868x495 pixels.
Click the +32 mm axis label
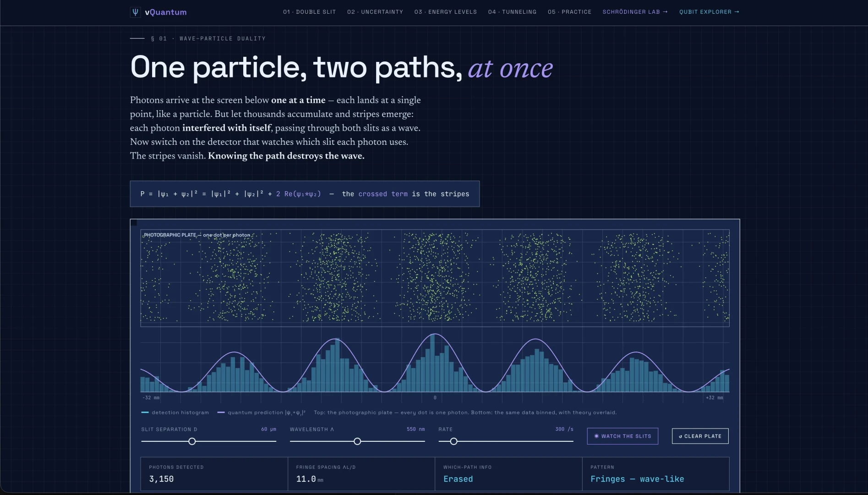pos(715,398)
